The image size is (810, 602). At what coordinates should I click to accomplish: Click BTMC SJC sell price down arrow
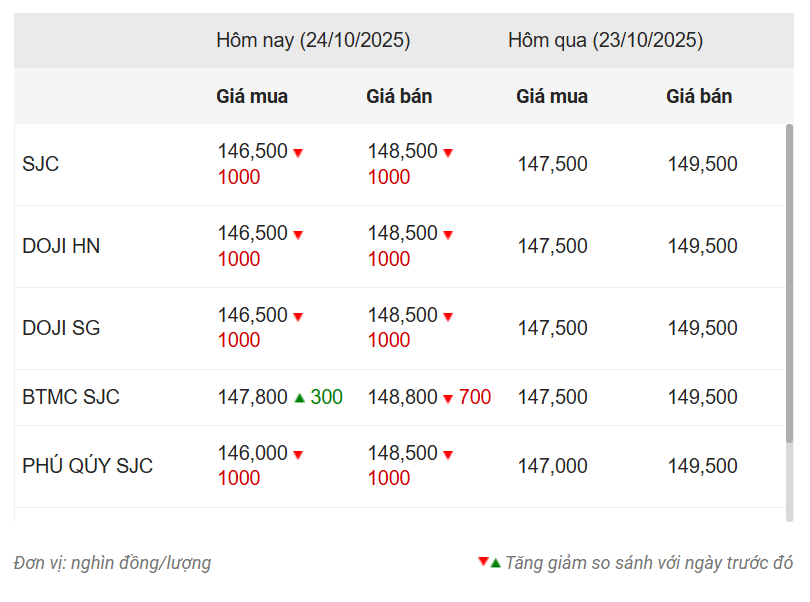[x=448, y=399]
